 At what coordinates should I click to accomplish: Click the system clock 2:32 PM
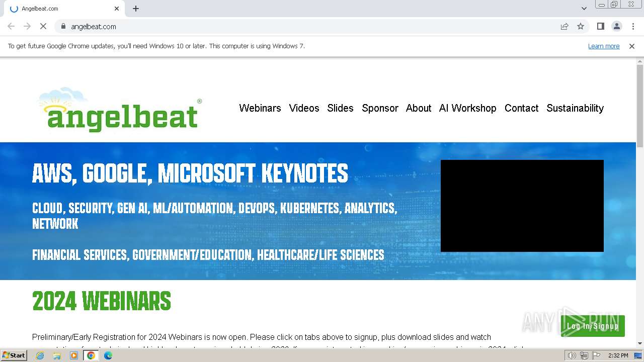coord(618,355)
